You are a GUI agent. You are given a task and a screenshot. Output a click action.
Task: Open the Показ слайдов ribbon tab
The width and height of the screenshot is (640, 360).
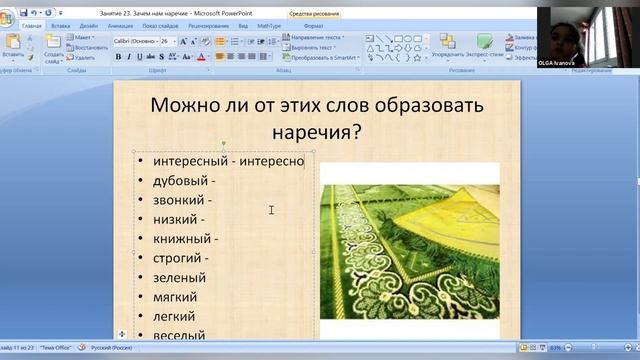(160, 26)
